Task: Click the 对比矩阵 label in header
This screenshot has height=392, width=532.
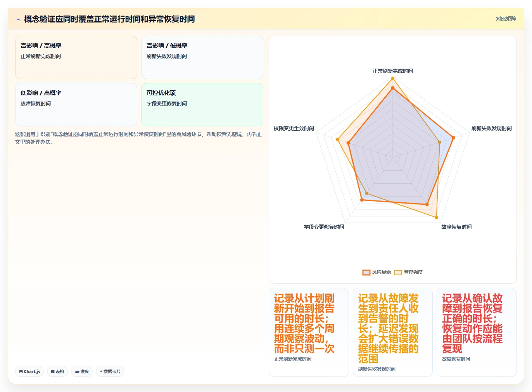Action: coord(506,19)
